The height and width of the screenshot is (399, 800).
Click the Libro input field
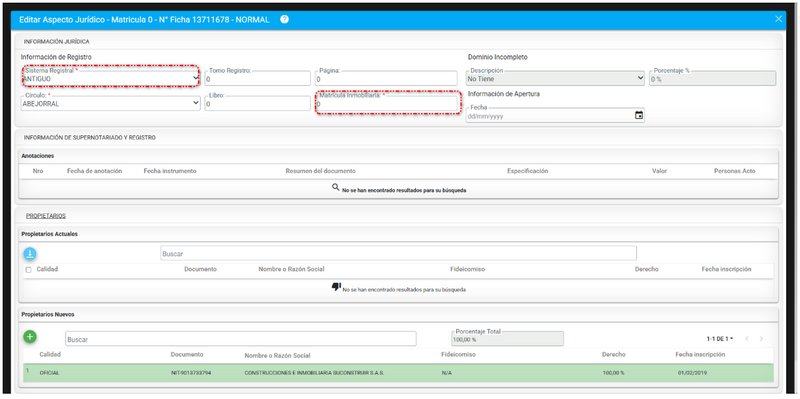pos(258,103)
